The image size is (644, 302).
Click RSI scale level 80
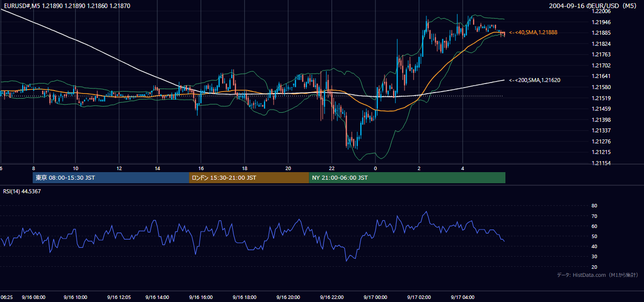(594, 206)
